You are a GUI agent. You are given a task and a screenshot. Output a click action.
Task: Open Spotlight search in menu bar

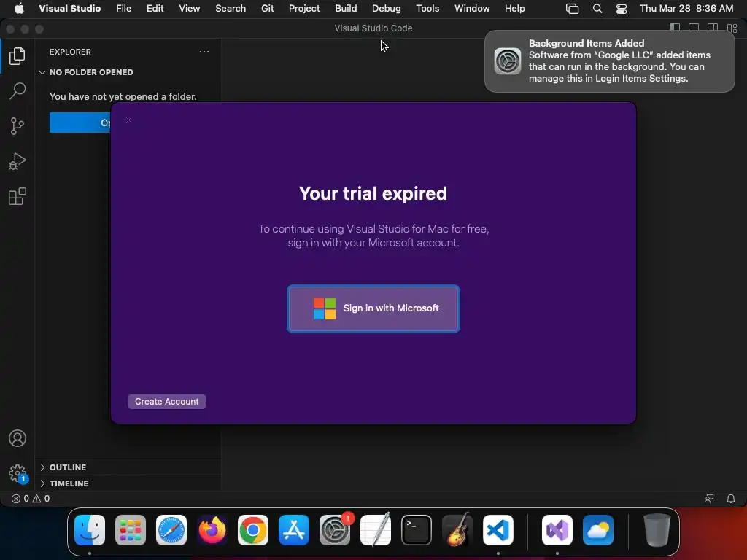coord(597,9)
